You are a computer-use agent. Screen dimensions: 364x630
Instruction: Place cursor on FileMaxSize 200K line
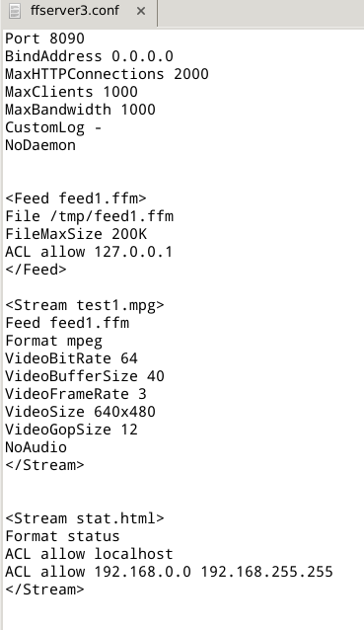point(76,234)
